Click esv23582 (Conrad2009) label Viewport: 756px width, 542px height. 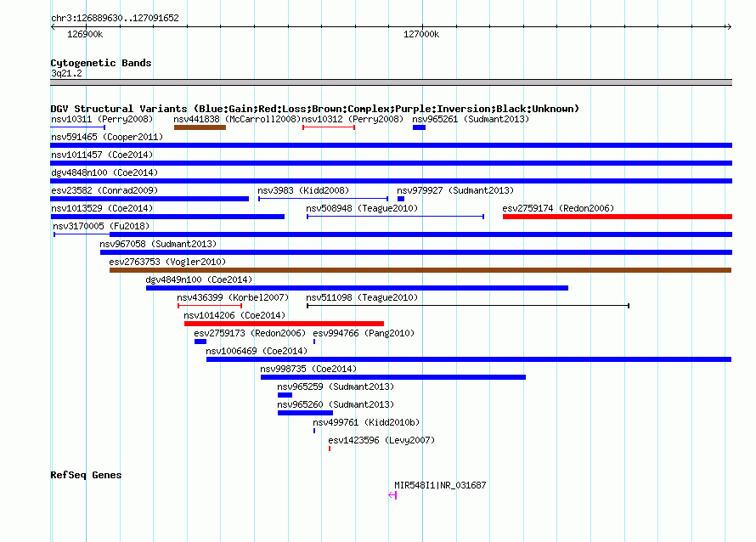click(104, 190)
